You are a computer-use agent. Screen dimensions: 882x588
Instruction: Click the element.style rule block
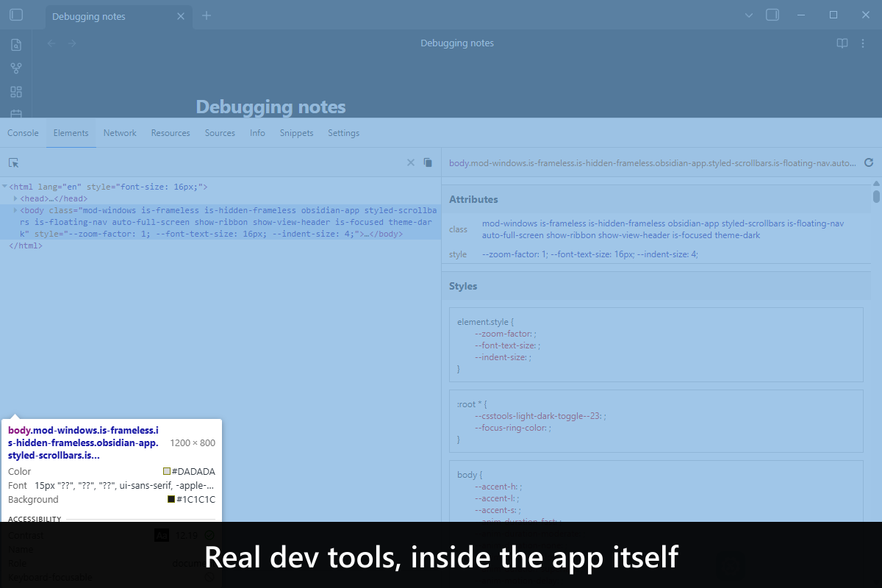[656, 345]
